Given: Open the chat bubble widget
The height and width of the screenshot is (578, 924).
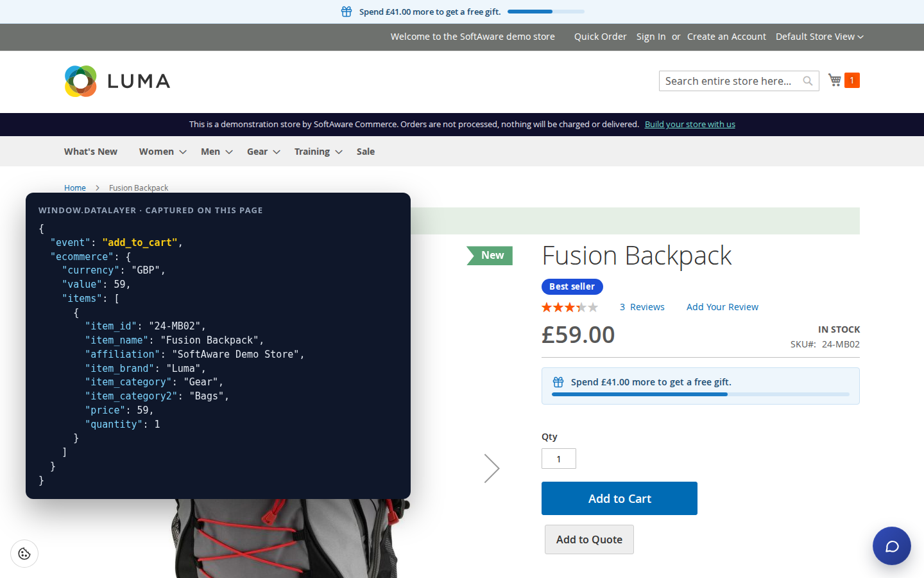Looking at the screenshot, I should tap(892, 546).
